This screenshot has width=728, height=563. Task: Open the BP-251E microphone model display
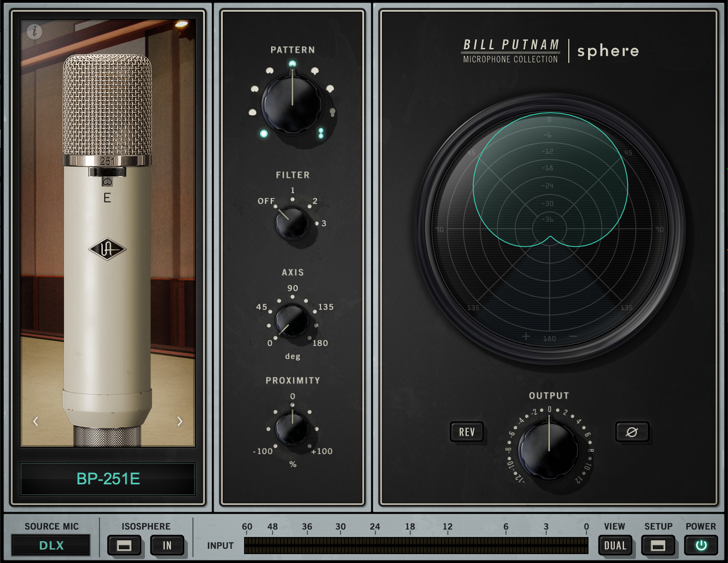click(x=108, y=479)
